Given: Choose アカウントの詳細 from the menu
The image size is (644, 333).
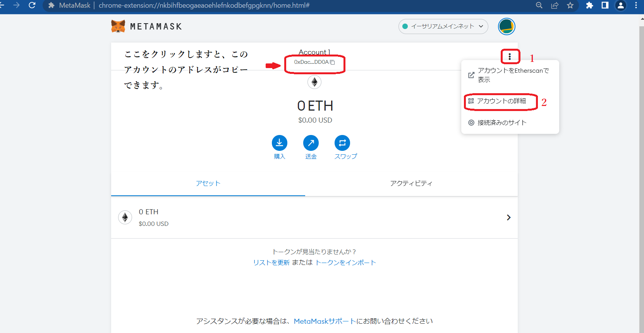Looking at the screenshot, I should point(501,101).
